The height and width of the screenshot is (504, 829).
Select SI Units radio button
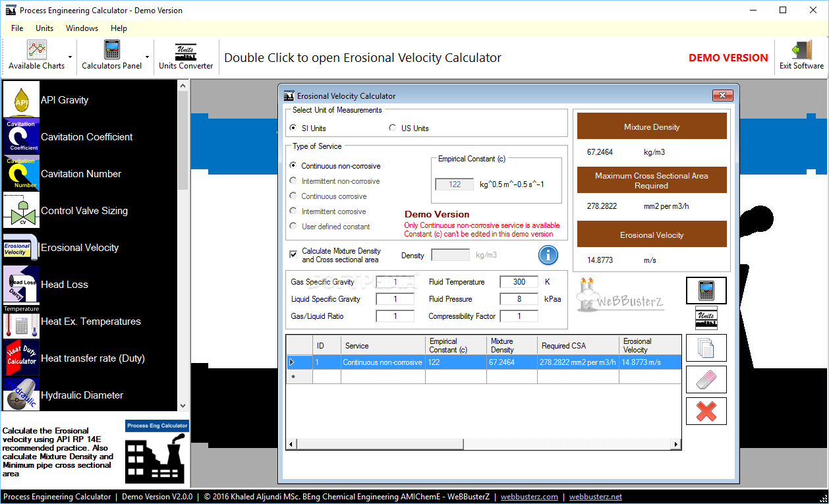coord(293,128)
